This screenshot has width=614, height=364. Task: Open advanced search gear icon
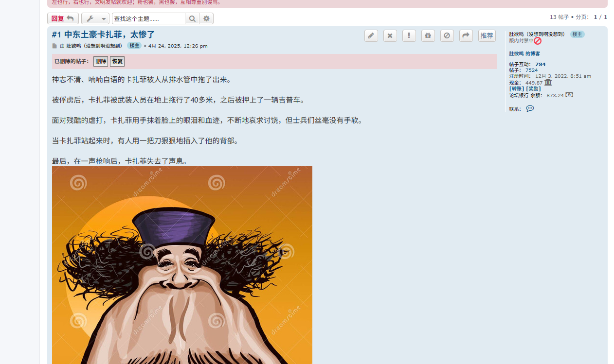coord(206,18)
